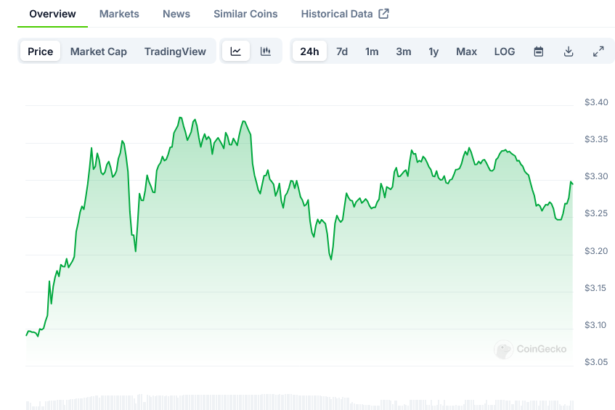Open the Markets tab
The height and width of the screenshot is (410, 615).
tap(119, 14)
